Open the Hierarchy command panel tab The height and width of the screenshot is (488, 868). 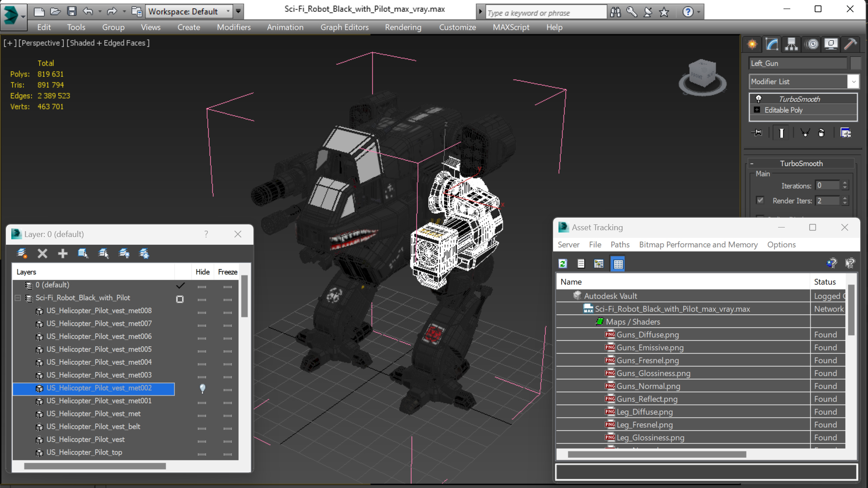click(x=791, y=44)
